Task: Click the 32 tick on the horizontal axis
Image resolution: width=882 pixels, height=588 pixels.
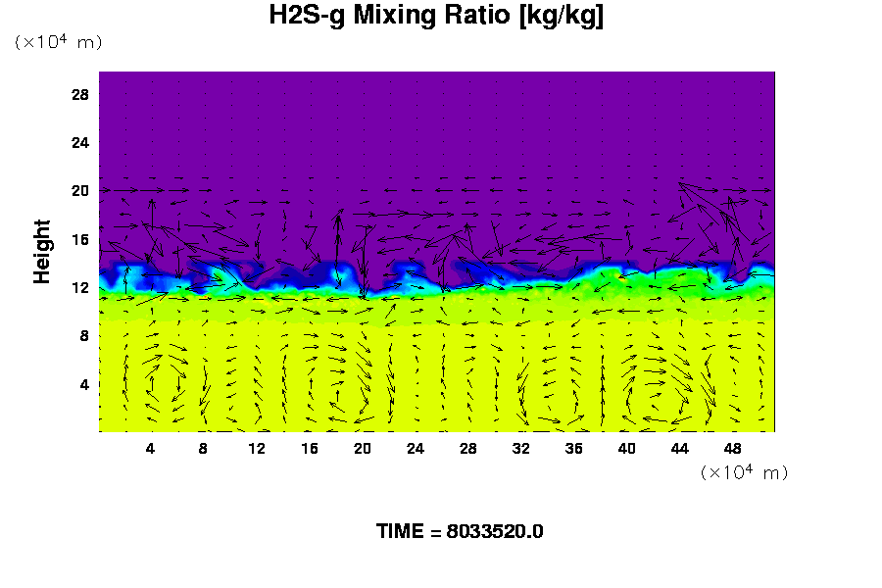Action: pos(520,448)
